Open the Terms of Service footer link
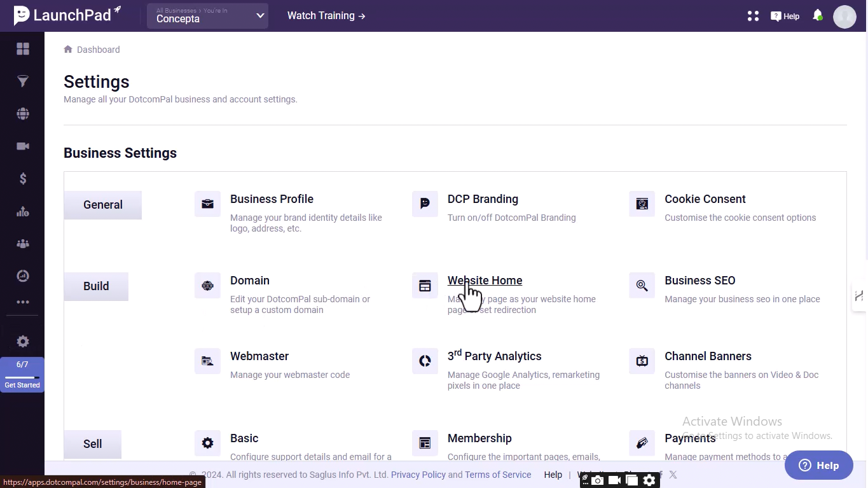 click(498, 475)
